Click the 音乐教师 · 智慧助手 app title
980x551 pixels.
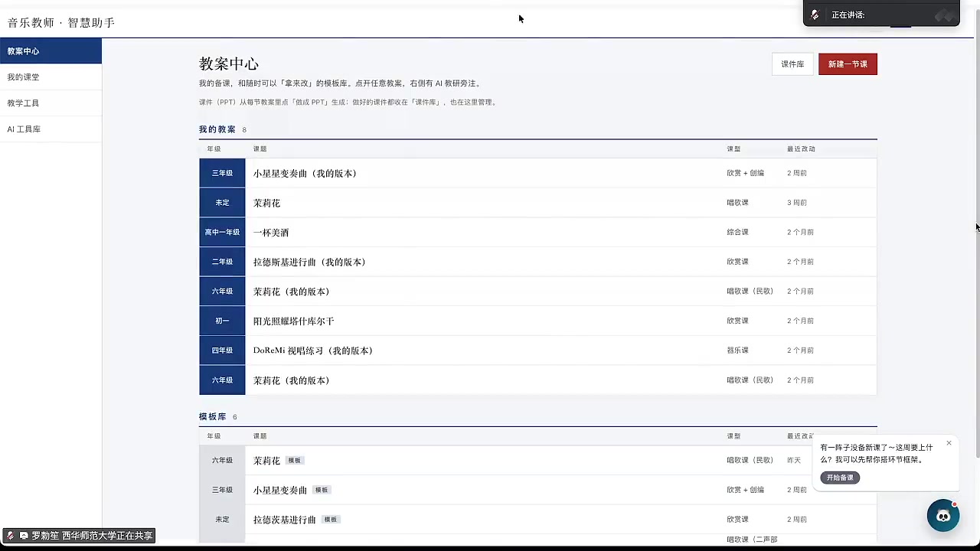click(x=61, y=23)
